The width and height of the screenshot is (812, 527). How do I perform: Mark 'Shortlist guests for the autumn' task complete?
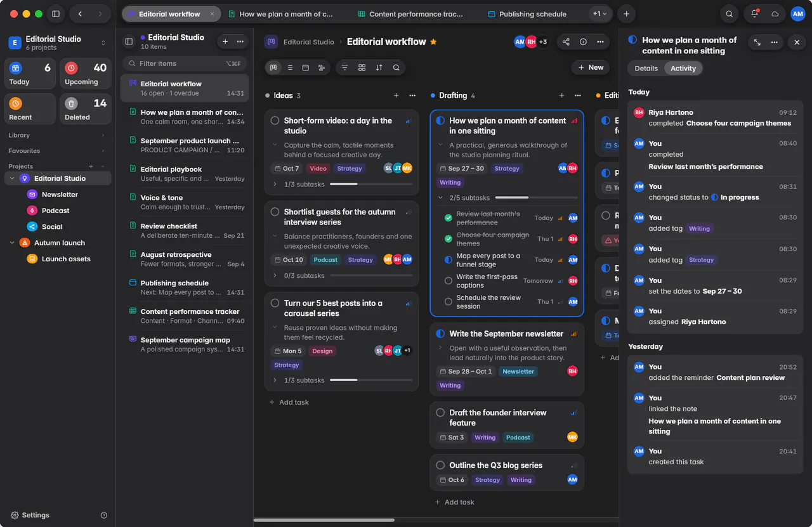[x=275, y=212]
